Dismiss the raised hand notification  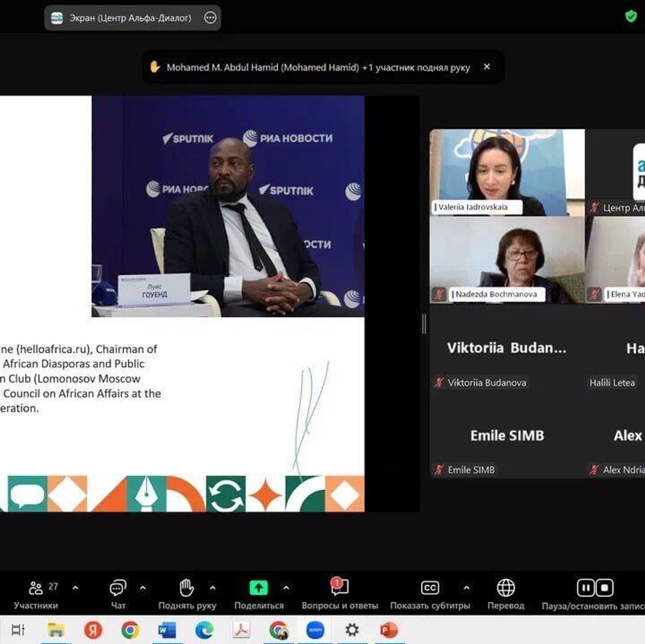486,67
